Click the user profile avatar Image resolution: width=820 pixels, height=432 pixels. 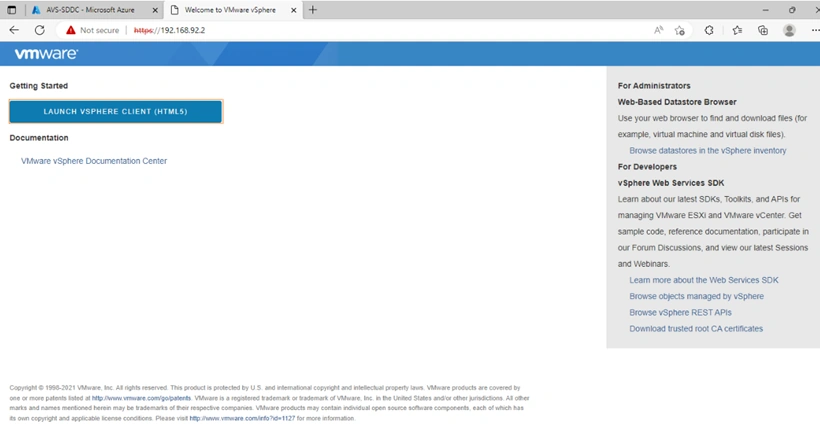coord(789,30)
